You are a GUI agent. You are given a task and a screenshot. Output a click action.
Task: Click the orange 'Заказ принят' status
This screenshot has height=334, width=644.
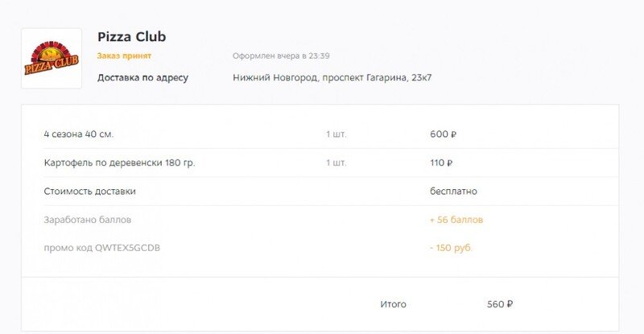point(124,56)
